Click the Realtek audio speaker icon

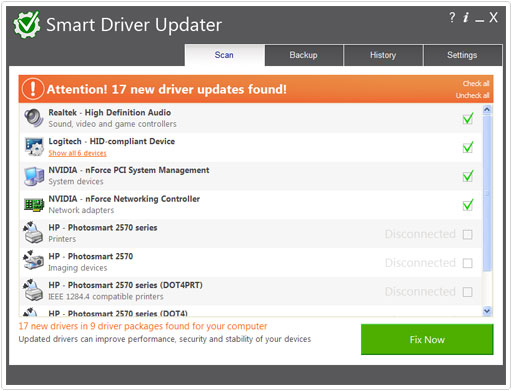coord(34,118)
